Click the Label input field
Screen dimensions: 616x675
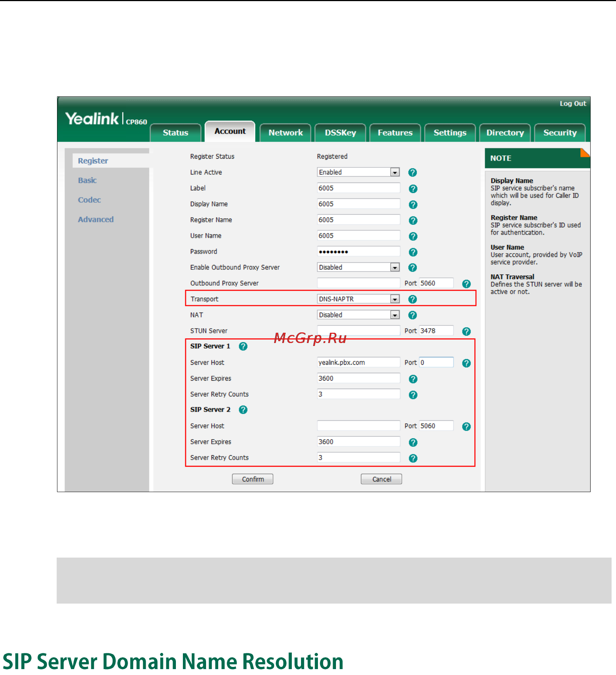point(358,188)
